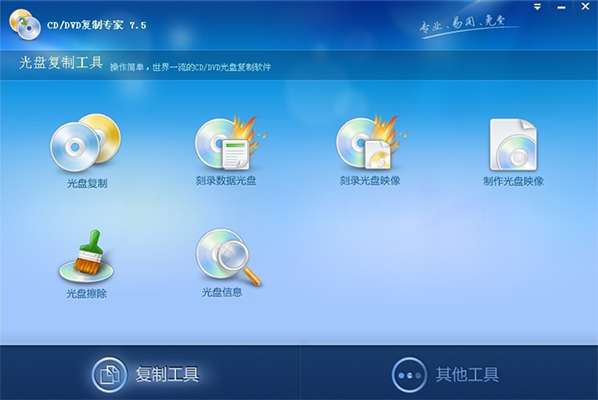Click the 光盘复制工具 heading text
598x400 pixels.
pyautogui.click(x=61, y=63)
